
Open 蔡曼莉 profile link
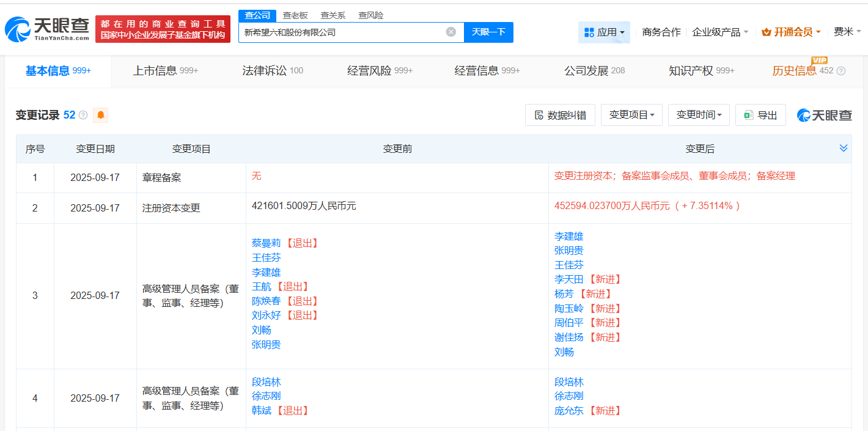click(266, 243)
